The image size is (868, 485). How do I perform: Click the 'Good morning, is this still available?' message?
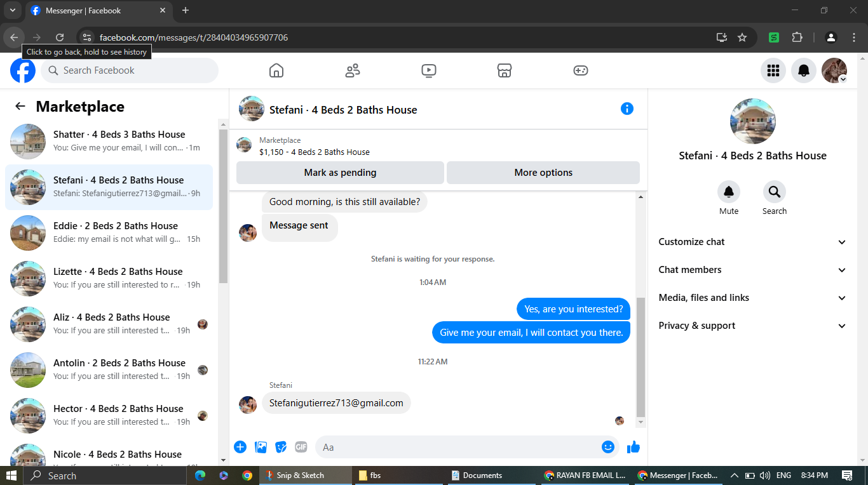[344, 202]
